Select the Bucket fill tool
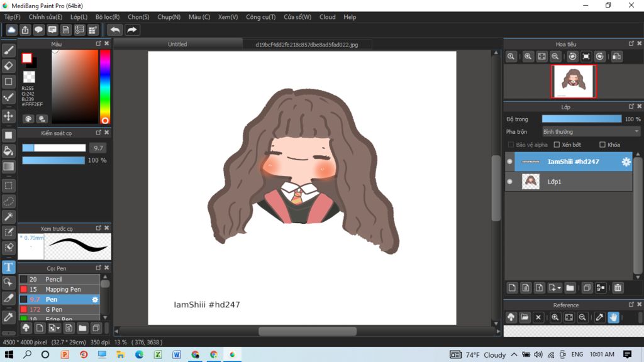 9,151
